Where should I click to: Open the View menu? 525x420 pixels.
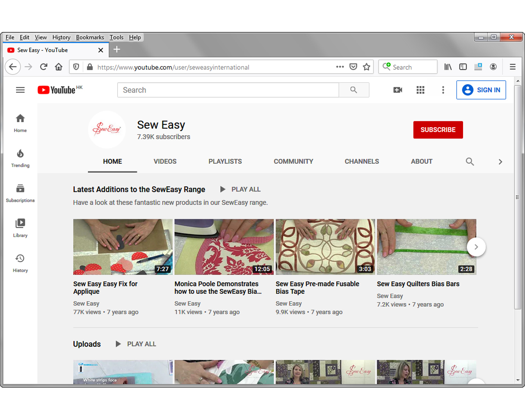[41, 37]
